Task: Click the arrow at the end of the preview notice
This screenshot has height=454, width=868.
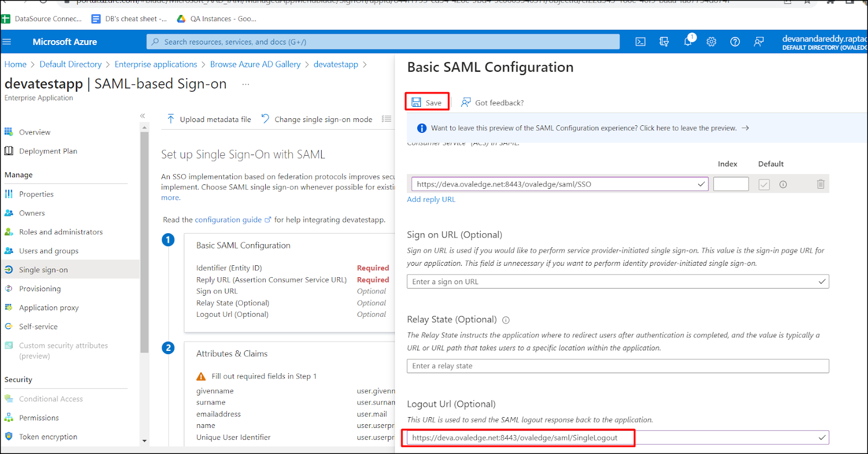Action: [745, 128]
